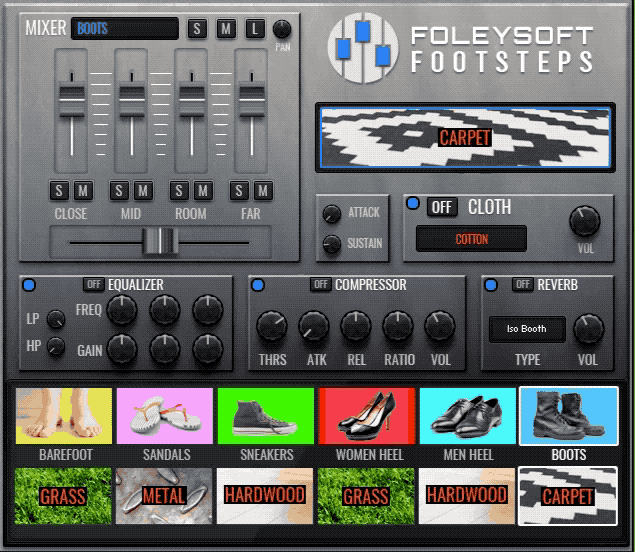The image size is (635, 552).
Task: Click the Pan knob in mixer
Action: tap(282, 29)
